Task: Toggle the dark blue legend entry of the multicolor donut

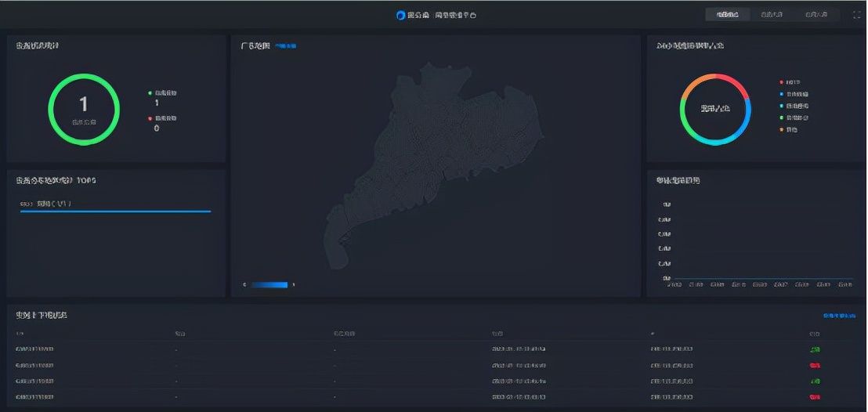Action: [781, 94]
